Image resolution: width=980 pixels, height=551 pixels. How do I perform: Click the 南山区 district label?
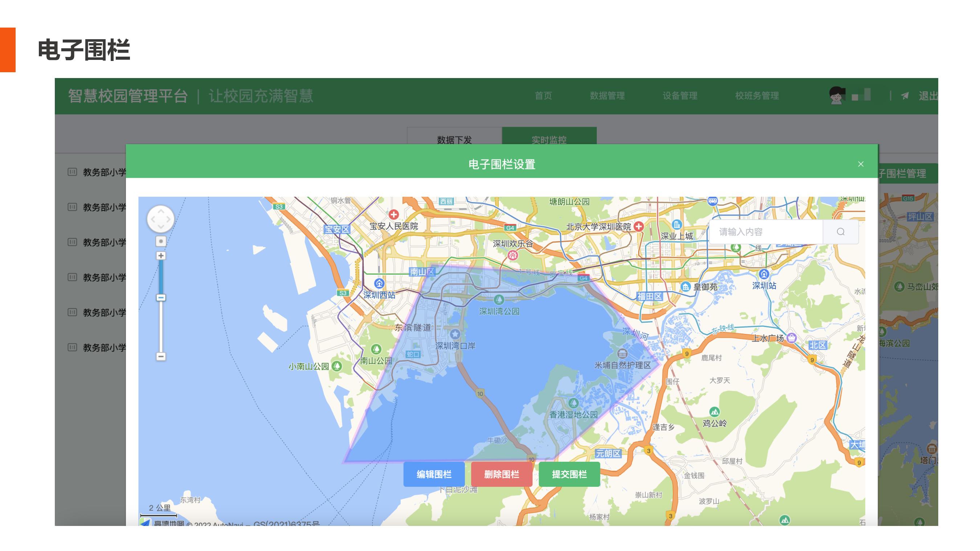click(x=422, y=272)
